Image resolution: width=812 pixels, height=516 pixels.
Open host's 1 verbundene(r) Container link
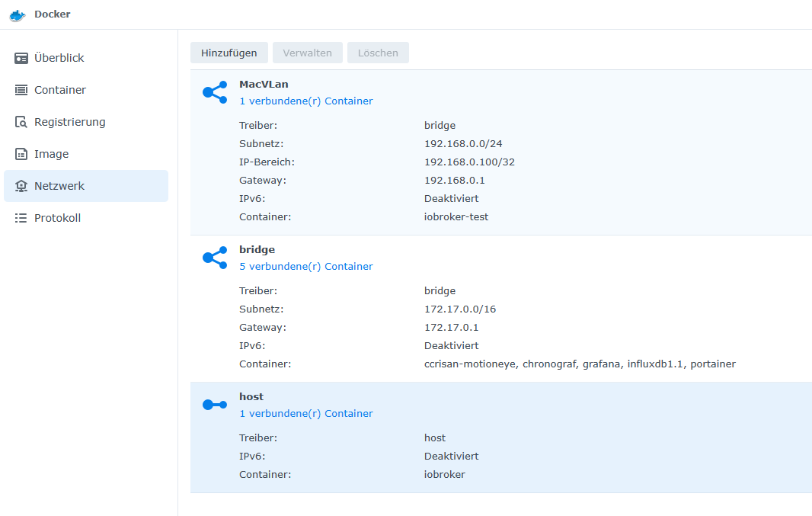305,413
